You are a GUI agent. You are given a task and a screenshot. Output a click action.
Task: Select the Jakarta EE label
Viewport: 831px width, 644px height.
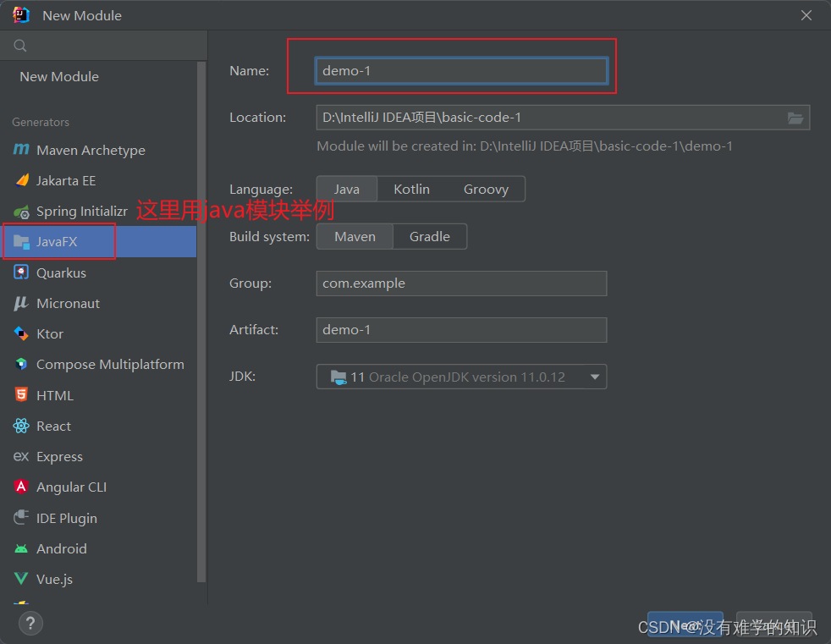tap(66, 181)
